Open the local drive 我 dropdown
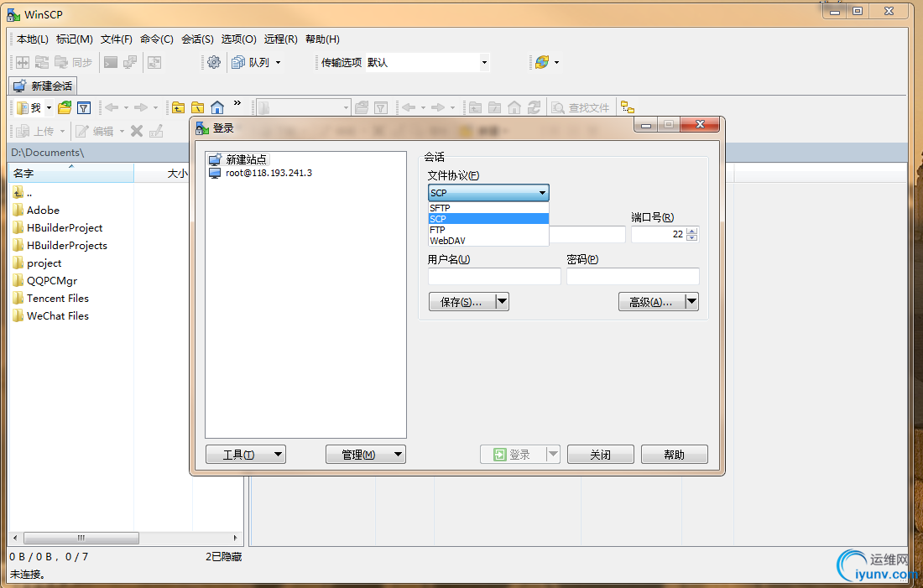 (49, 107)
